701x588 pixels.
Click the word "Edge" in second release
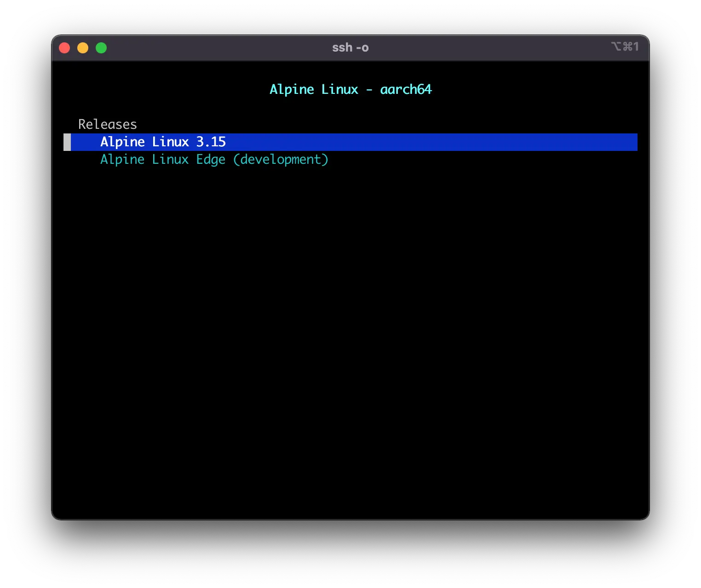point(211,160)
